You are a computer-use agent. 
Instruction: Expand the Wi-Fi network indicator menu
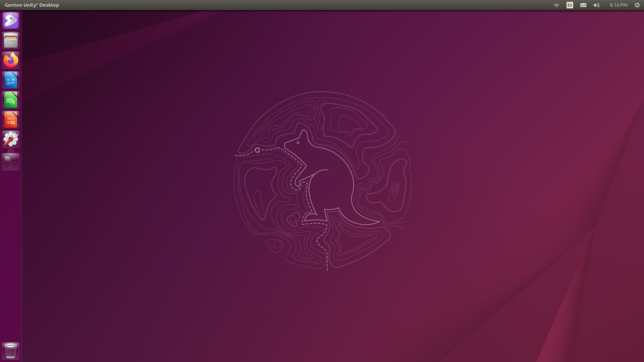pyautogui.click(x=556, y=5)
